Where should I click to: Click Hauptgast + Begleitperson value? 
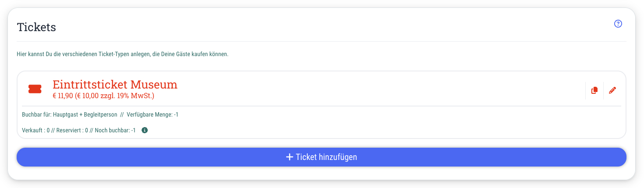(85, 115)
